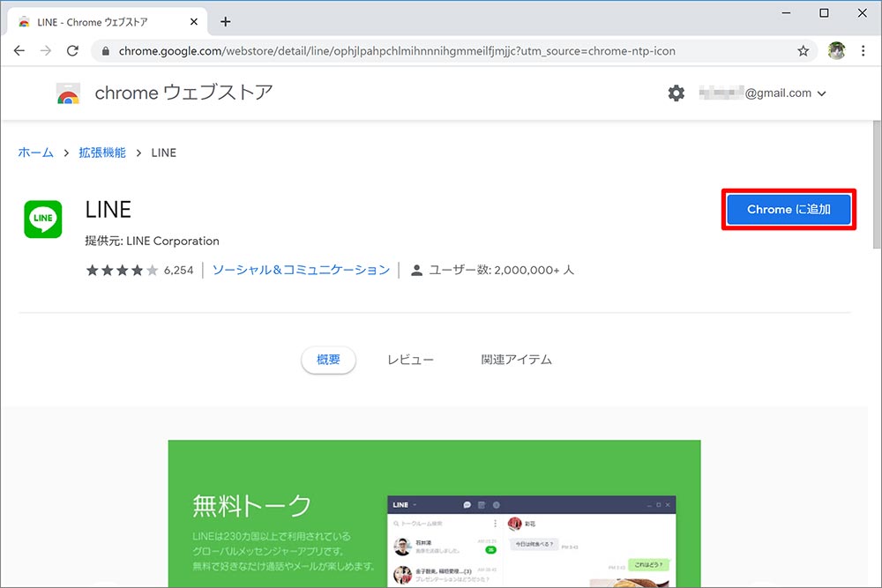
Task: Switch to the レビュー tab
Action: pos(411,360)
